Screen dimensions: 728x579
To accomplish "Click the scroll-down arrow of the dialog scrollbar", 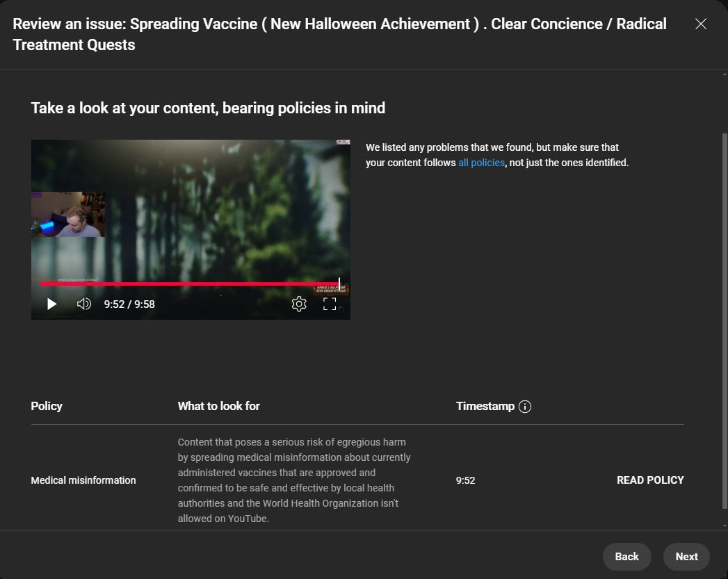I will click(725, 526).
